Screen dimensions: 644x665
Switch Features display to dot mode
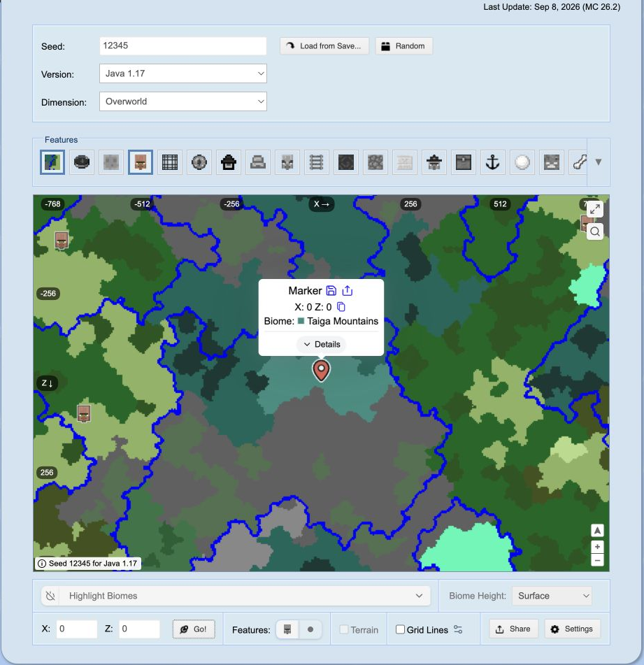pos(310,629)
